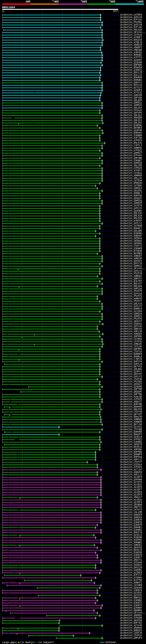The image size is (146, 644).
Task: Open hit UniRef100_Q9SDZ1
Action: click(131, 261)
